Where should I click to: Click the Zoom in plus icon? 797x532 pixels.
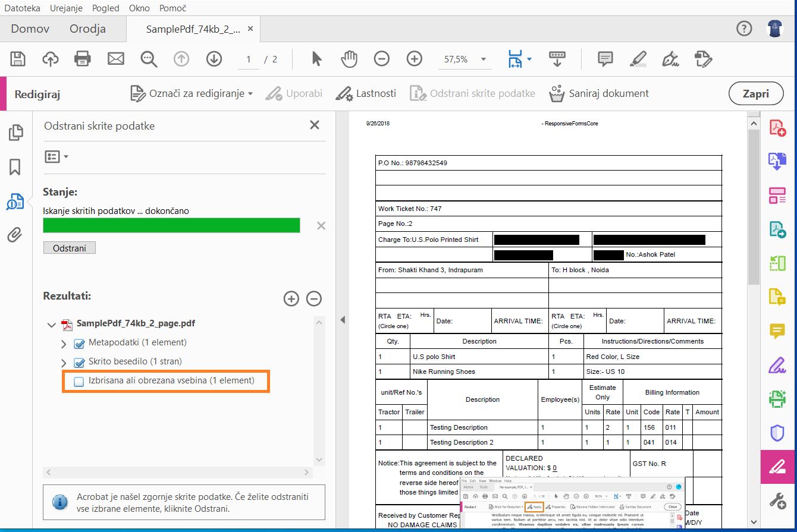pyautogui.click(x=414, y=59)
